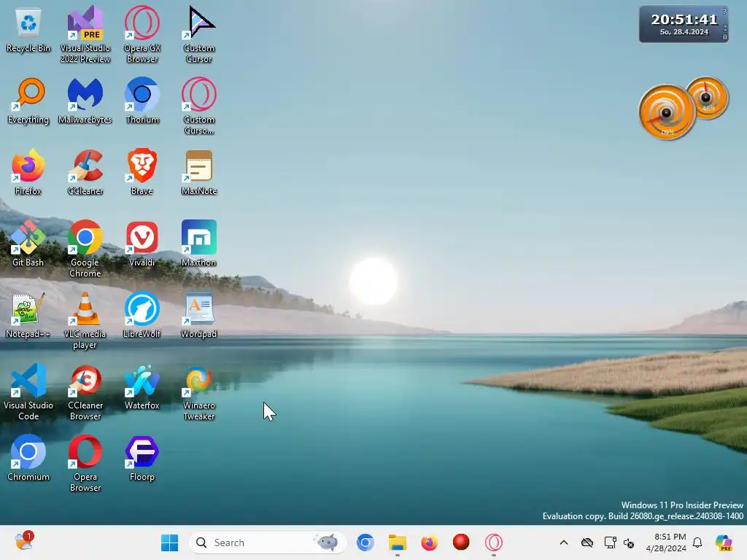Select the truncated 'Custom Curso...' Opera-style icon
This screenshot has height=560, width=747.
[x=199, y=106]
